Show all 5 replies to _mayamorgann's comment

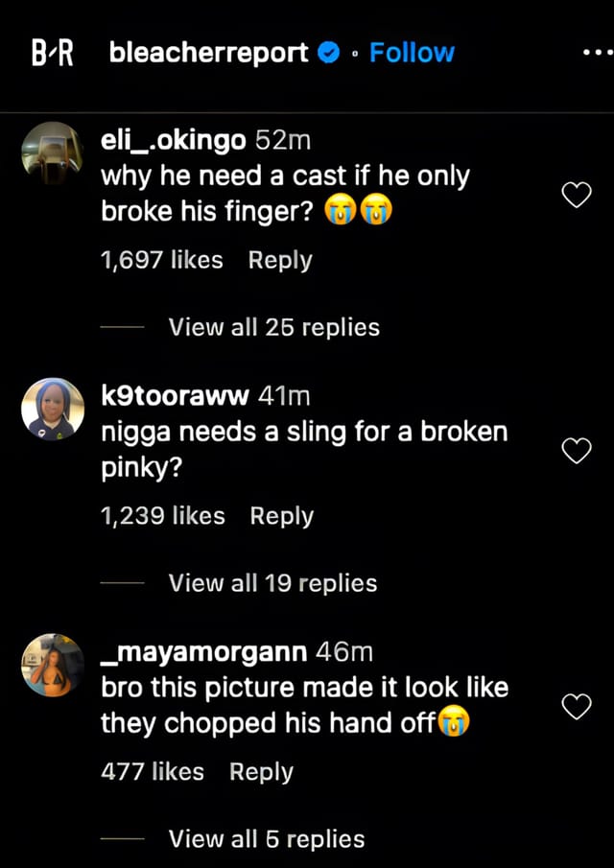tap(267, 837)
